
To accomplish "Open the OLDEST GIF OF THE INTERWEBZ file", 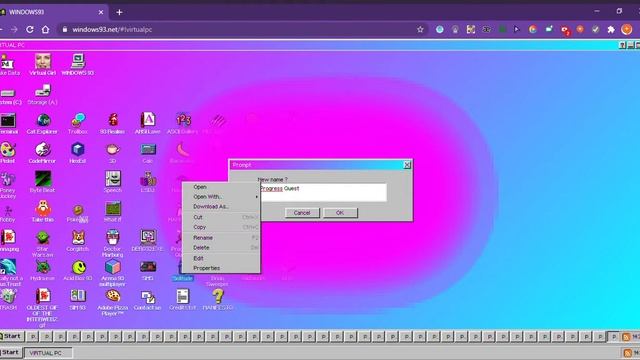I will click(x=42, y=308).
